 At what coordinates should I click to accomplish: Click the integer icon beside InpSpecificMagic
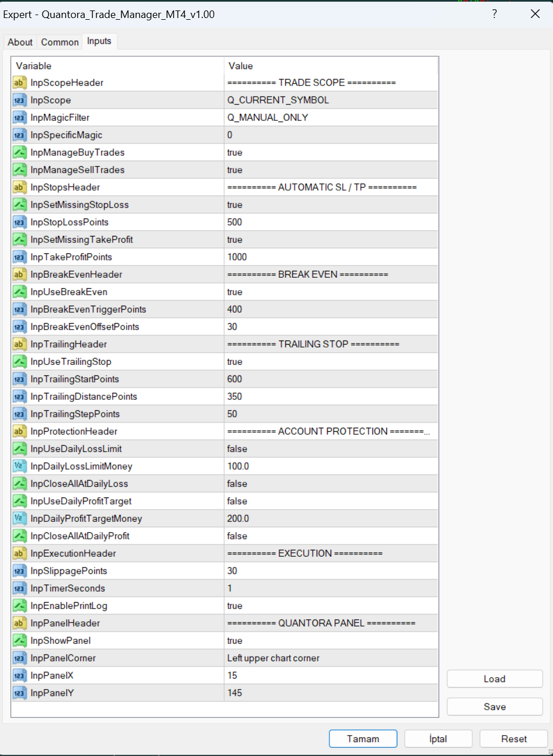[x=20, y=135]
